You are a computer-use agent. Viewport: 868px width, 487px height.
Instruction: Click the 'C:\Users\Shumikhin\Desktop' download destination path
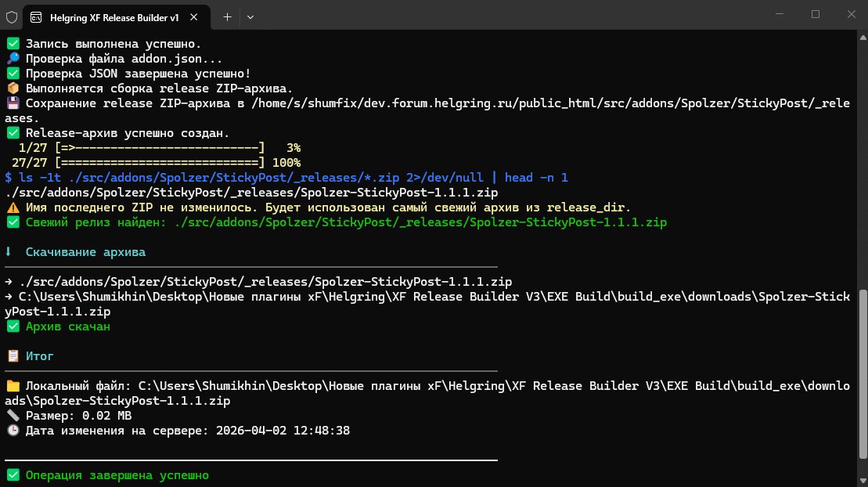point(427,304)
